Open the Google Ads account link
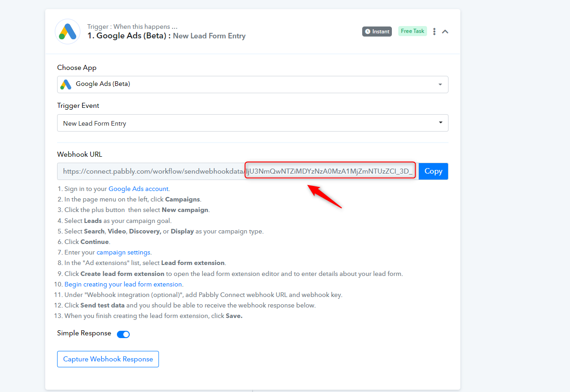570x392 pixels. click(138, 189)
